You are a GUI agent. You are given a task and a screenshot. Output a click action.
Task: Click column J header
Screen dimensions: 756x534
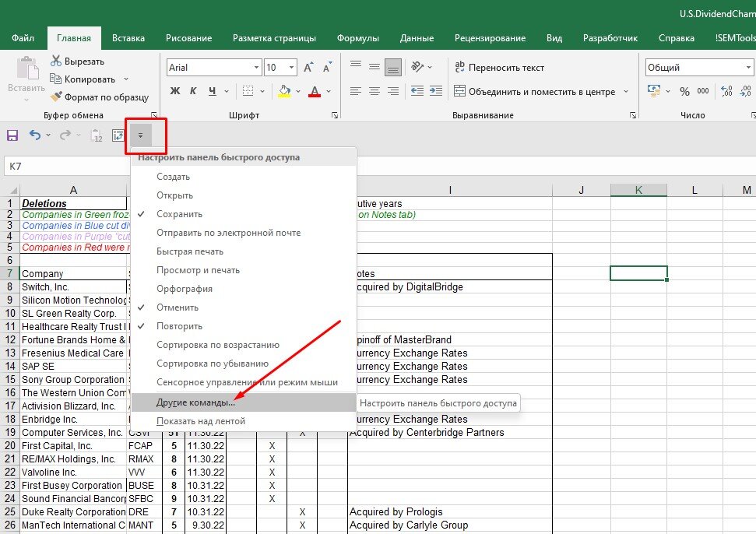pos(581,190)
